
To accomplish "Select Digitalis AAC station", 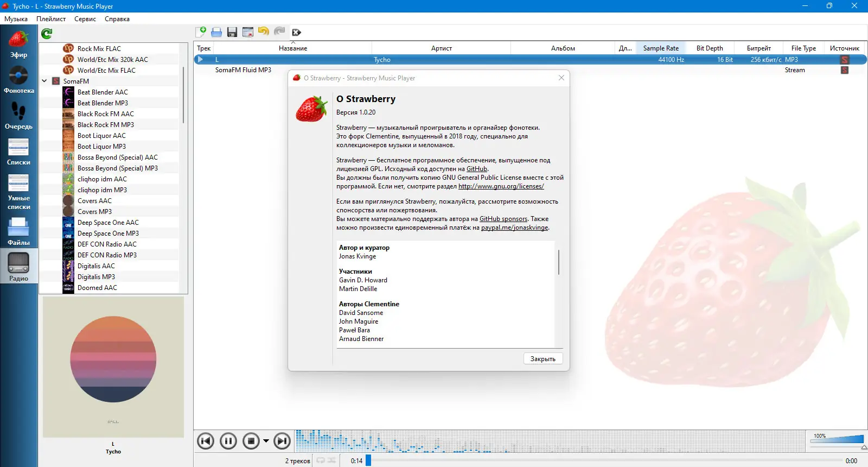I will 96,266.
